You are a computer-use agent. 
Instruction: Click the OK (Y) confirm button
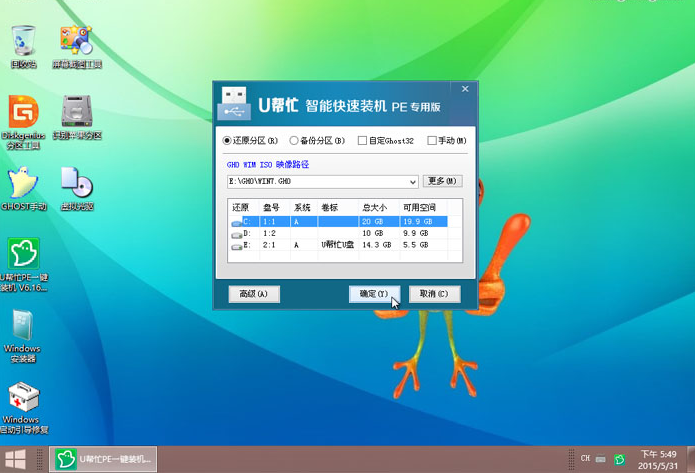(x=374, y=294)
